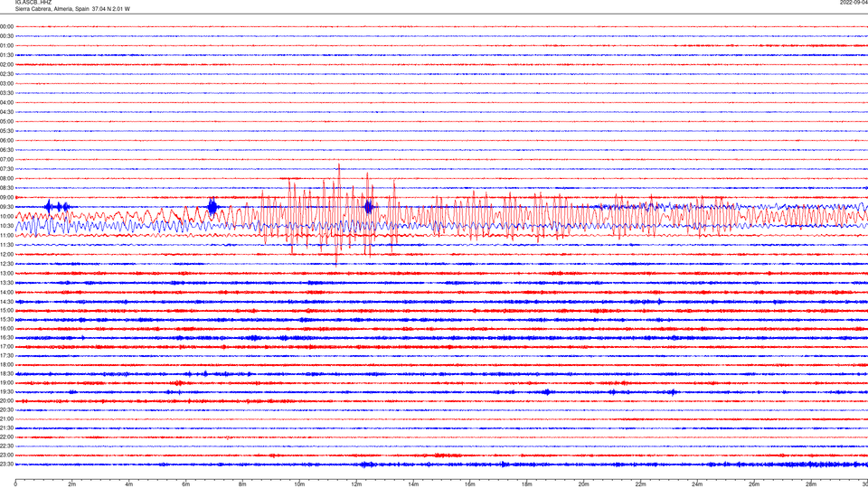868x488 pixels.
Task: Click the 03:30 trace label
Action: (6, 93)
